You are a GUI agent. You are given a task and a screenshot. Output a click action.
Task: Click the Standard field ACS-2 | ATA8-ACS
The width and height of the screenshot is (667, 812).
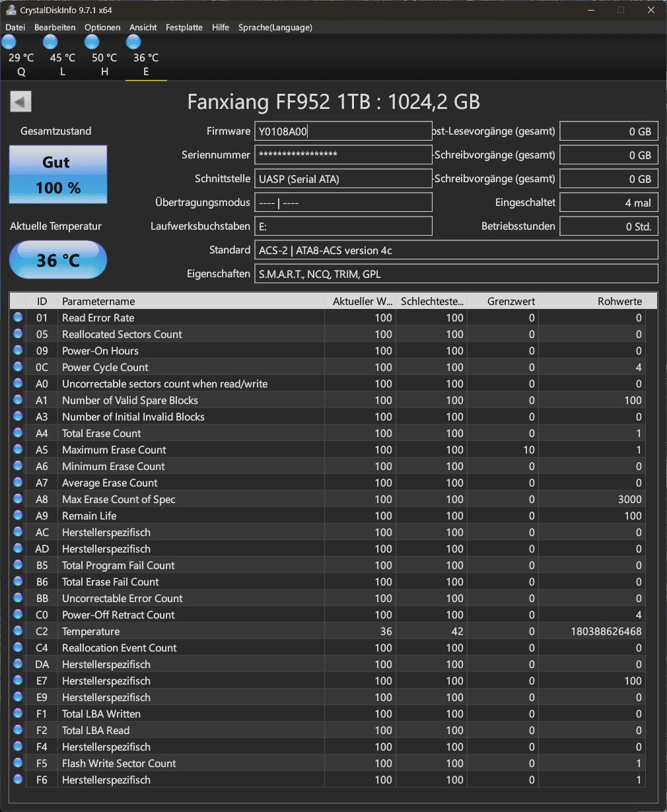pos(456,250)
